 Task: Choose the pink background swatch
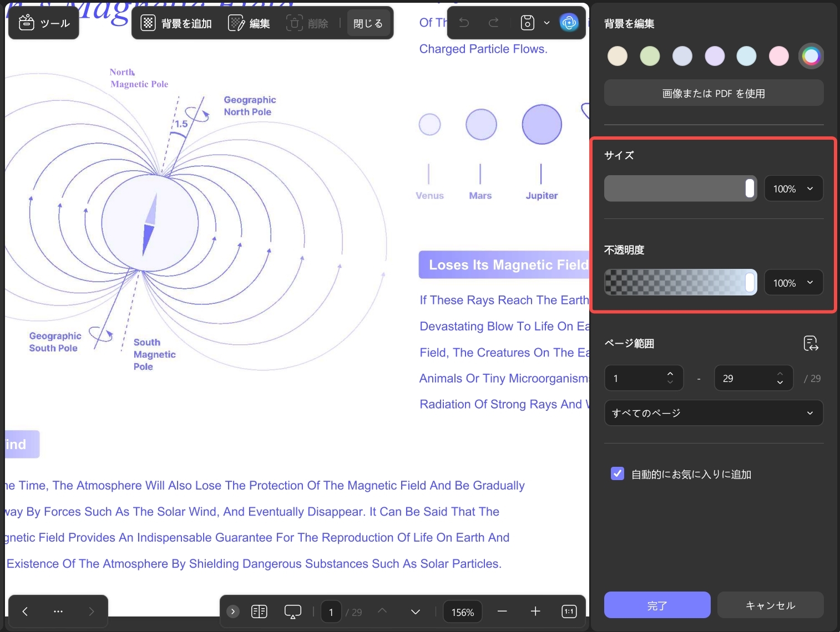pos(779,56)
